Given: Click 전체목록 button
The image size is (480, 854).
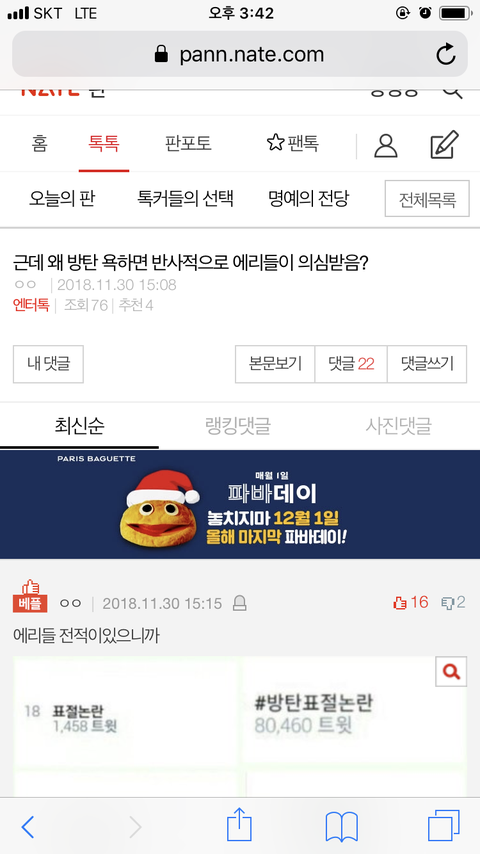Looking at the screenshot, I should (x=427, y=199).
